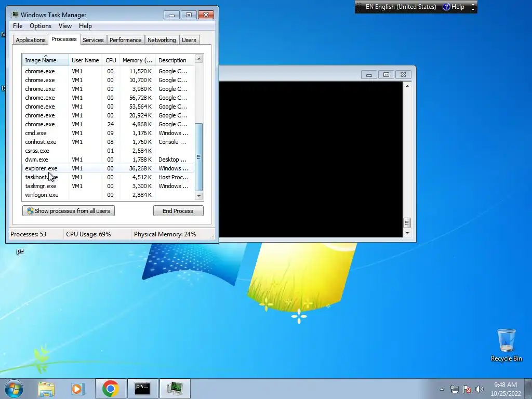Click the CPU Usage 69% status text

click(x=88, y=234)
